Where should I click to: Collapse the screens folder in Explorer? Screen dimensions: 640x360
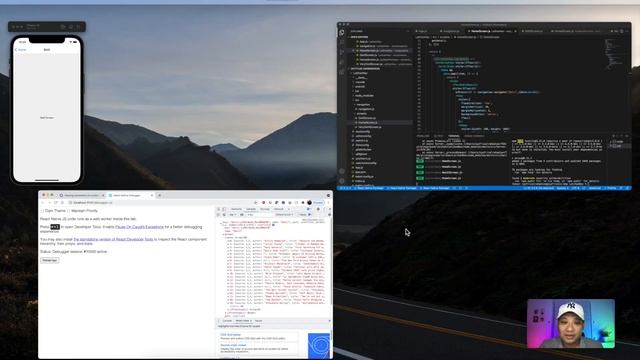361,113
